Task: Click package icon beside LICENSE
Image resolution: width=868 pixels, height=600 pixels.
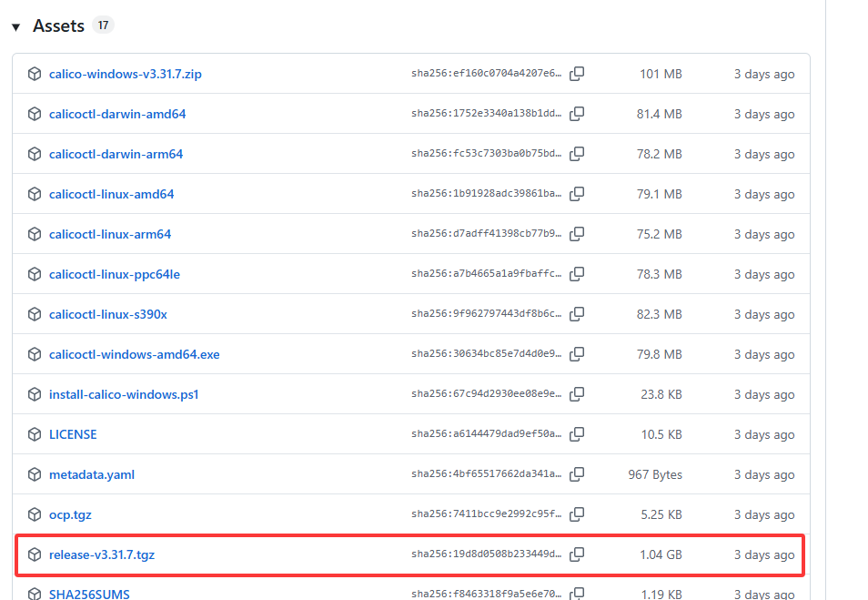Action: coord(35,434)
